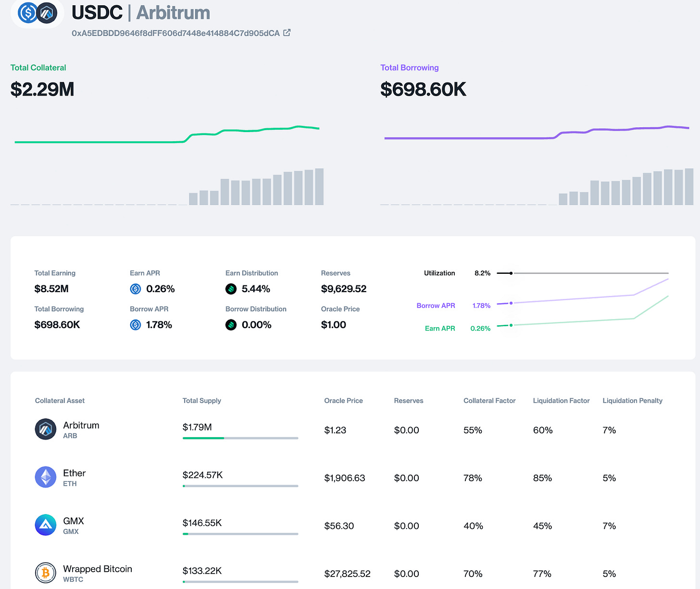
Task: Open contract address external link icon
Action: tap(287, 33)
